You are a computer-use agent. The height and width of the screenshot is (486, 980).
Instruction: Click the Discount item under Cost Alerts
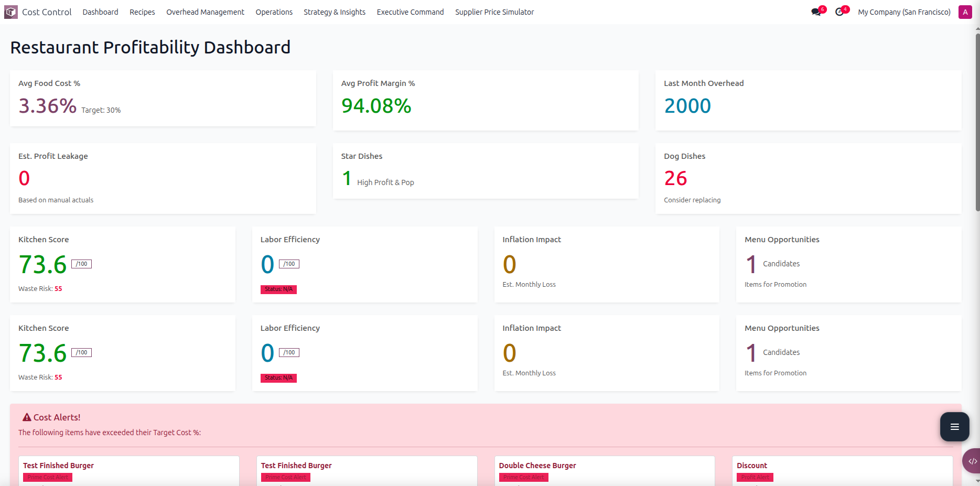tap(751, 465)
